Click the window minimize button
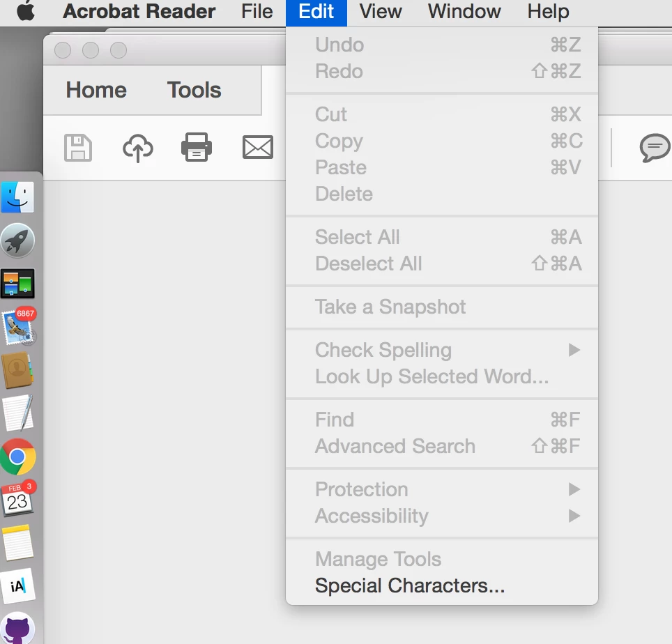The height and width of the screenshot is (644, 672). tap(91, 50)
